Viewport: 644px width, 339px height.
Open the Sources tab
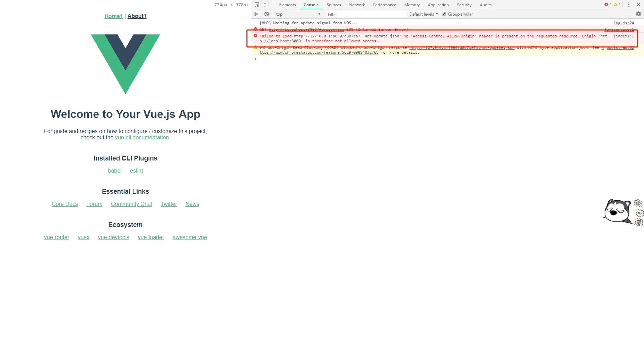click(x=334, y=5)
